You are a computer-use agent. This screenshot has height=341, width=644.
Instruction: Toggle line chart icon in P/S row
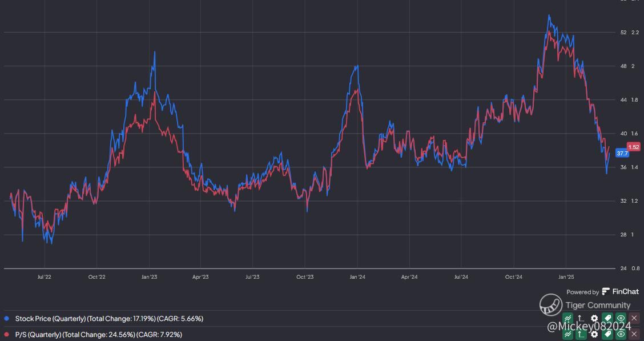[568, 334]
